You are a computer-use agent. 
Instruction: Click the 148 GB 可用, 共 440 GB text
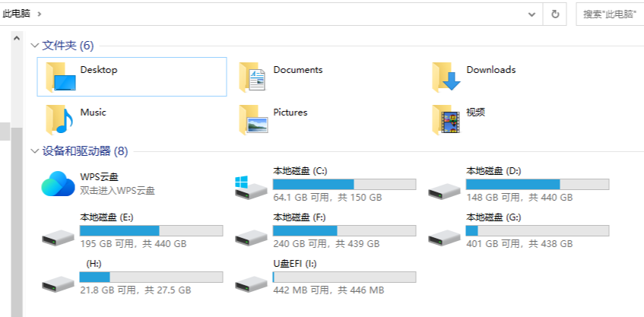(x=519, y=198)
